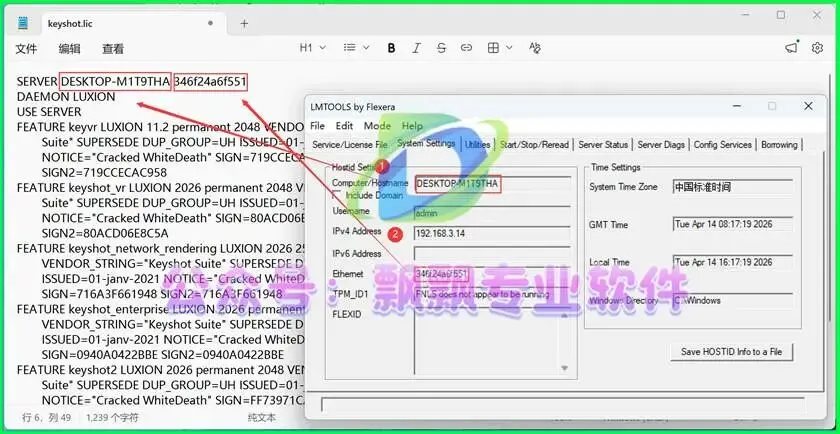This screenshot has height=434, width=840.
Task: Click the Notepad app icon in title bar
Action: [22, 23]
